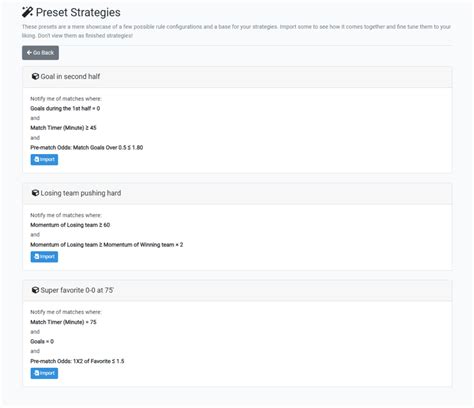Click the Match Timer (Minute) ≥ 45 rule
Viewport: 474px width, 408px height.
[x=63, y=128]
